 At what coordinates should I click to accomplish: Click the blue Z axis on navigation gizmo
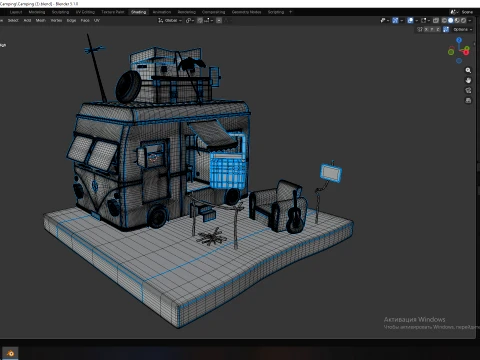tap(459, 40)
